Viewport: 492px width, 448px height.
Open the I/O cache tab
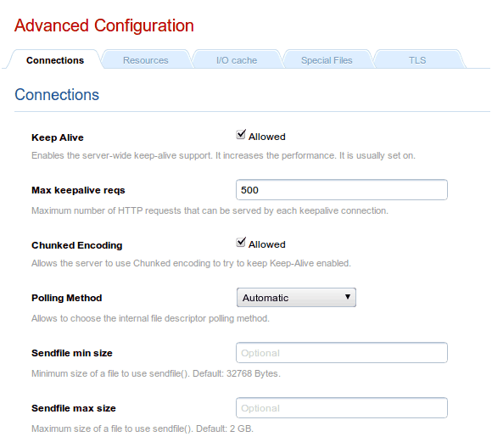[x=237, y=60]
